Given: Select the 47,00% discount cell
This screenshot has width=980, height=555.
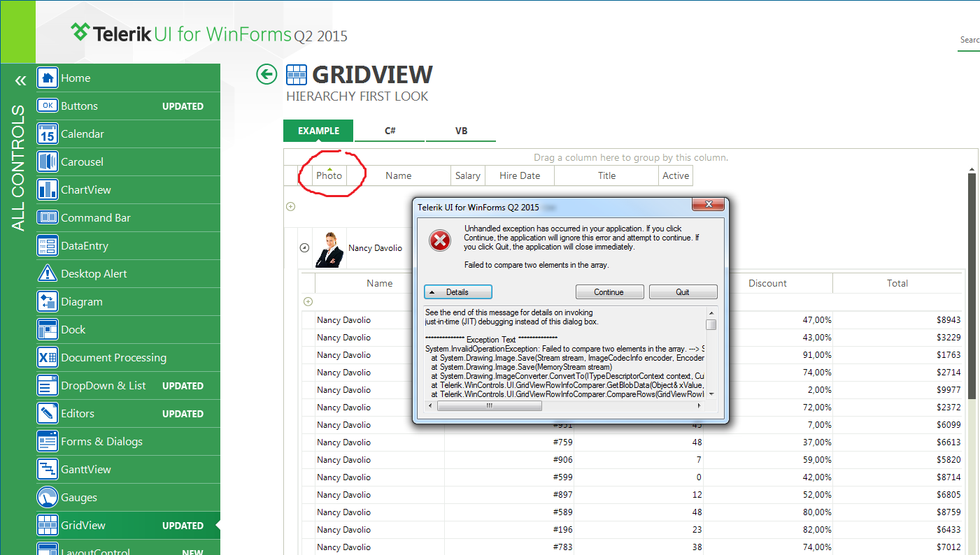Looking at the screenshot, I should (x=768, y=320).
